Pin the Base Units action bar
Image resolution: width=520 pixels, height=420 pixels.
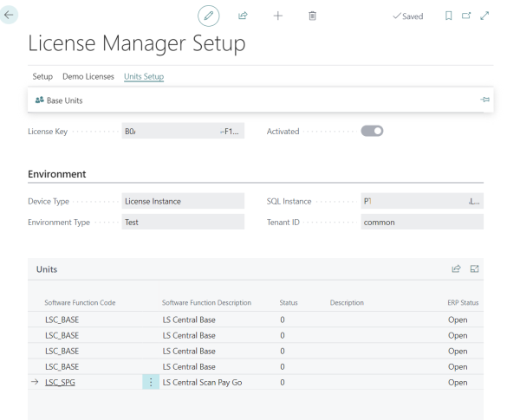[x=484, y=100]
